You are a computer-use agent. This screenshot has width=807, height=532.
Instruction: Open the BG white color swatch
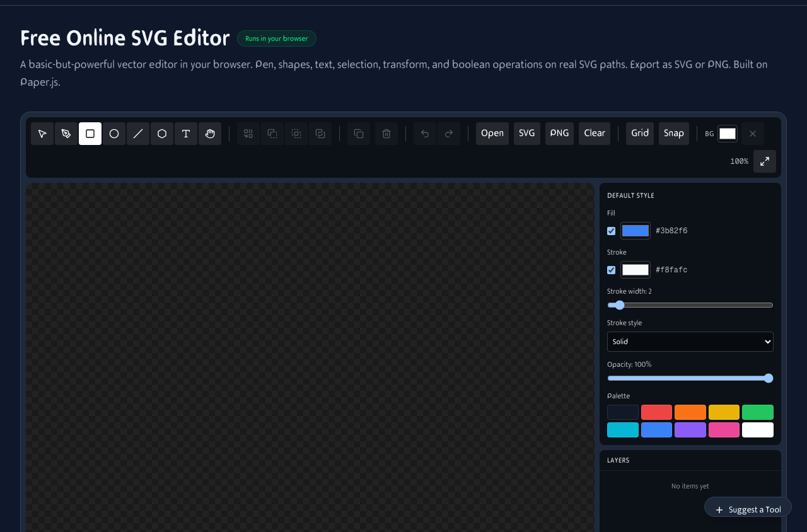[x=728, y=134]
